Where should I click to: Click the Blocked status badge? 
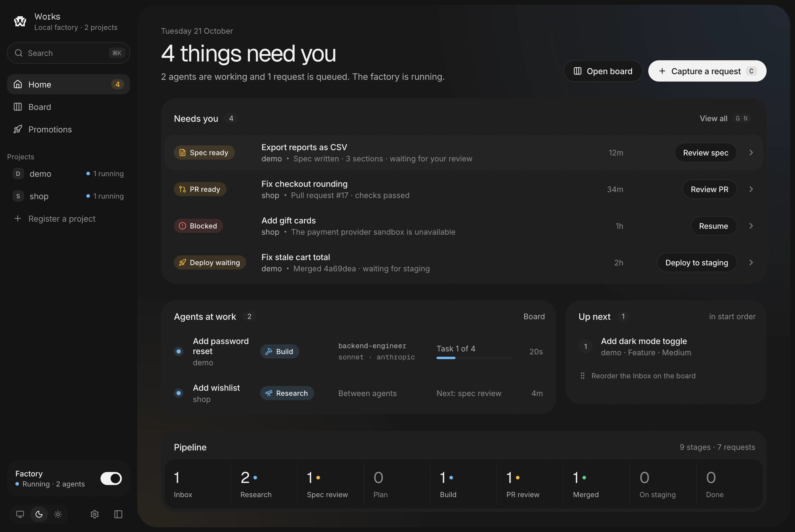[198, 226]
